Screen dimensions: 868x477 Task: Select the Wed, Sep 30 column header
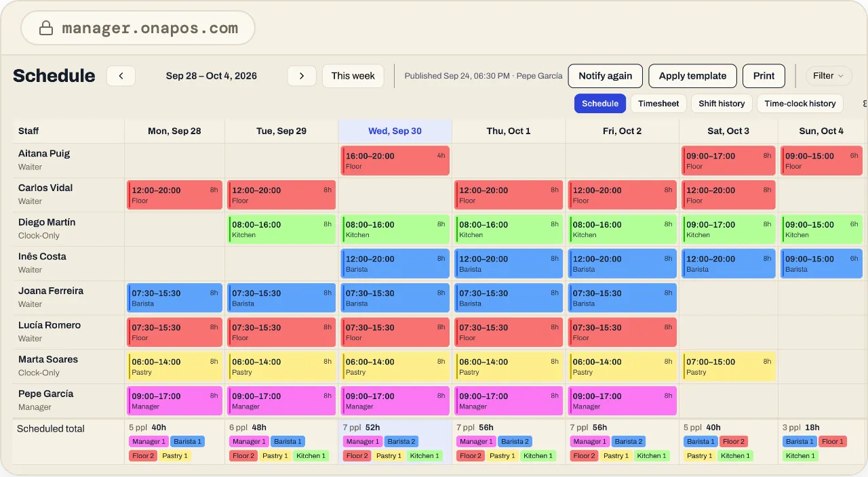point(395,131)
